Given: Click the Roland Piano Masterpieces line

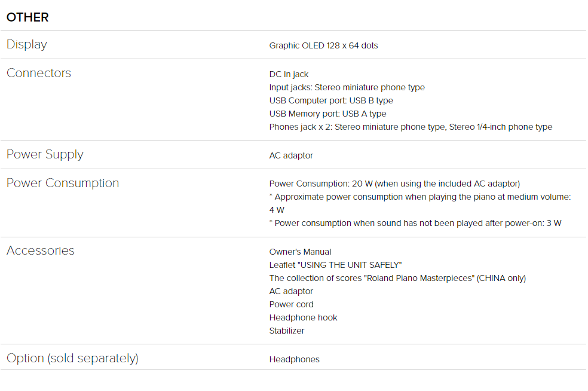Looking at the screenshot, I should point(397,278).
